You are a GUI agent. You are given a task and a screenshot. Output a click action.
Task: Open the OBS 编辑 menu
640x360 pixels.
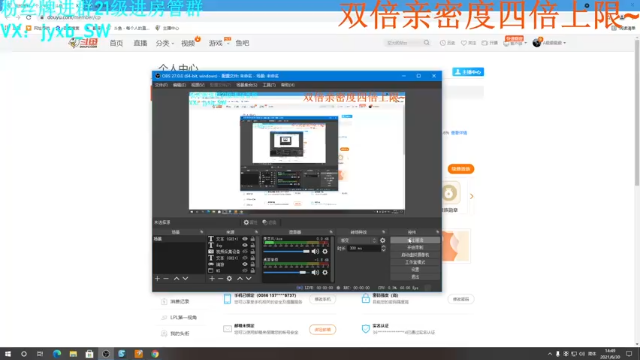pos(179,85)
